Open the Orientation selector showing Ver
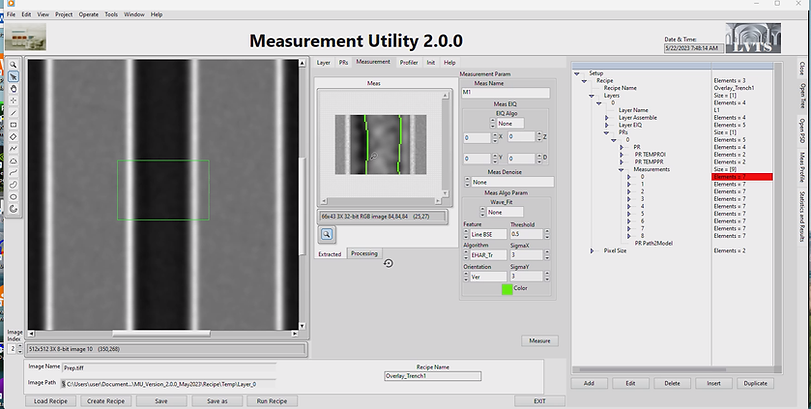The width and height of the screenshot is (811, 409). coord(488,277)
